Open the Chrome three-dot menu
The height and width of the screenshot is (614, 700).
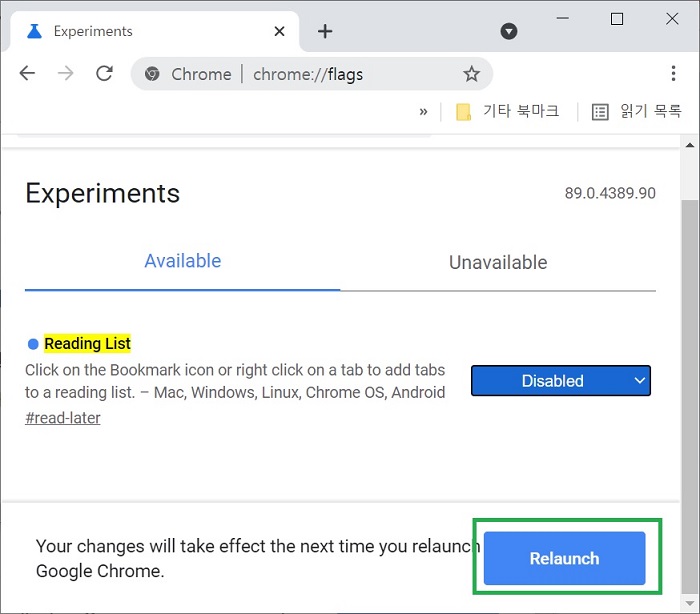click(x=673, y=73)
